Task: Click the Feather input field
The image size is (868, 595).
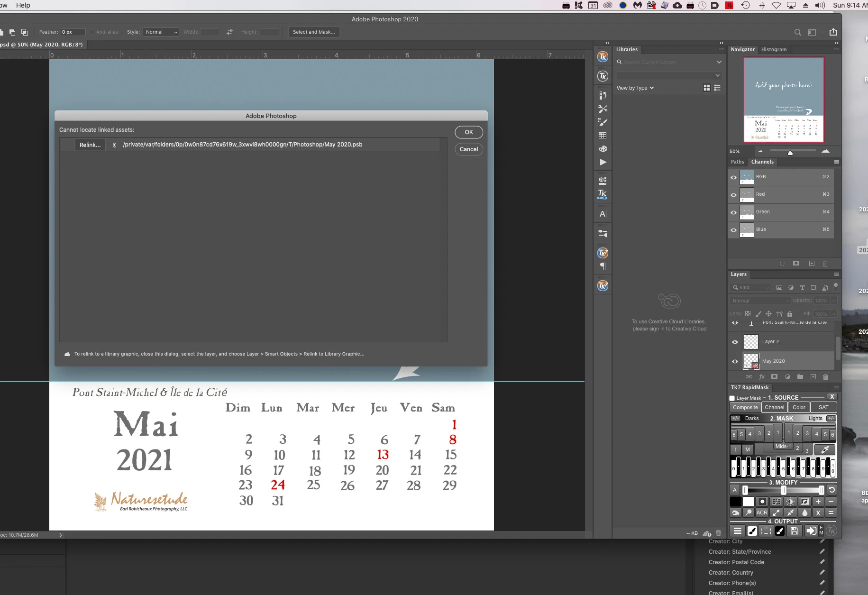Action: click(73, 32)
